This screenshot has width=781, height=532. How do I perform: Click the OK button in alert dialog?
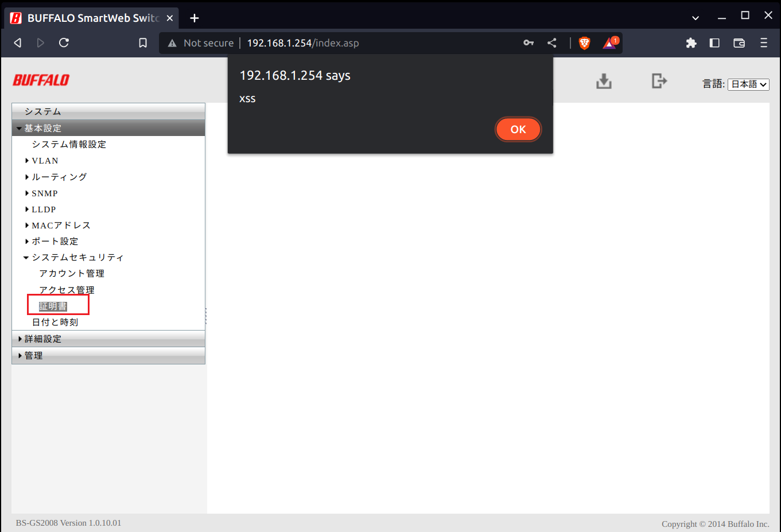tap(518, 129)
